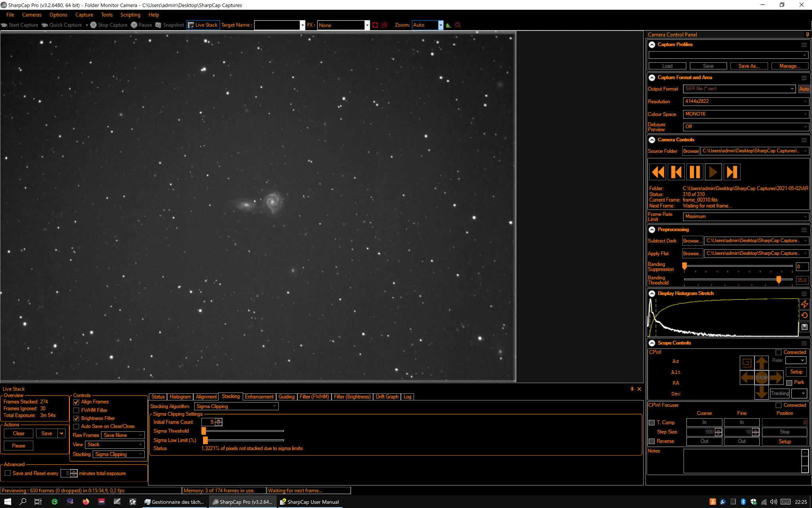The width and height of the screenshot is (812, 508).
Task: Toggle the Park checkbox
Action: [x=789, y=383]
